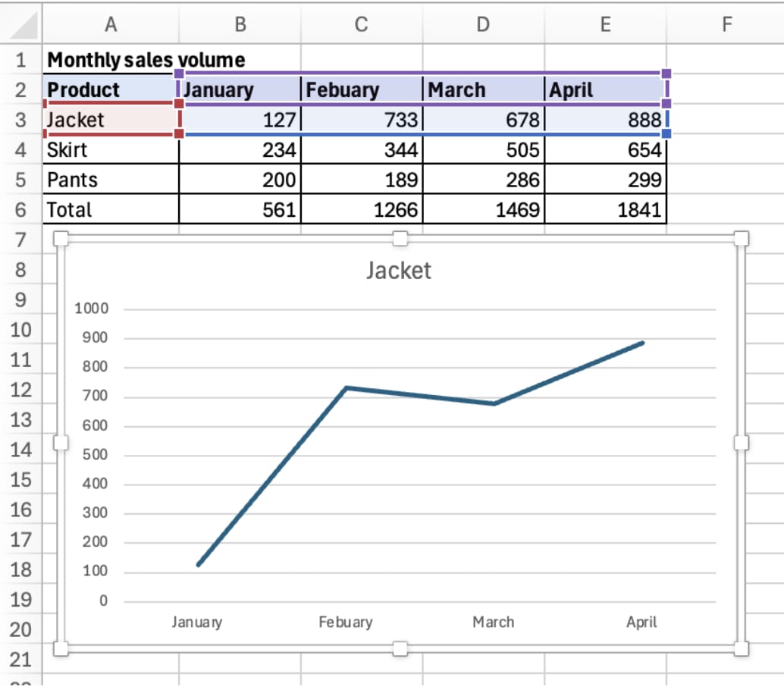Select the Jacket data line in the chart
Screen dimensions: 784x696
tap(425, 394)
